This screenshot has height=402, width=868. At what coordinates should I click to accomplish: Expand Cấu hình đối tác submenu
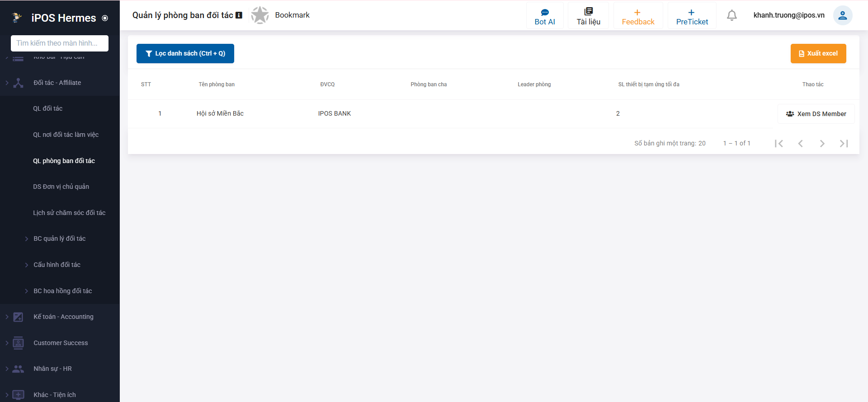[x=26, y=265]
